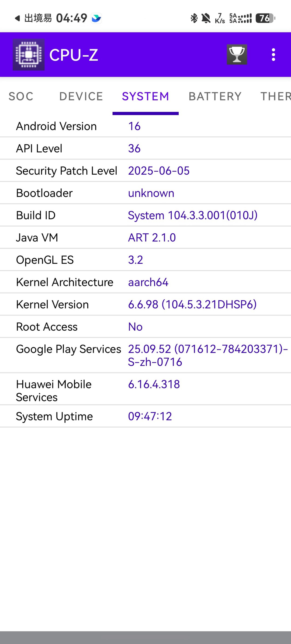291x644 pixels.
Task: Tap the back arrow to 出境易
Action: [18, 18]
